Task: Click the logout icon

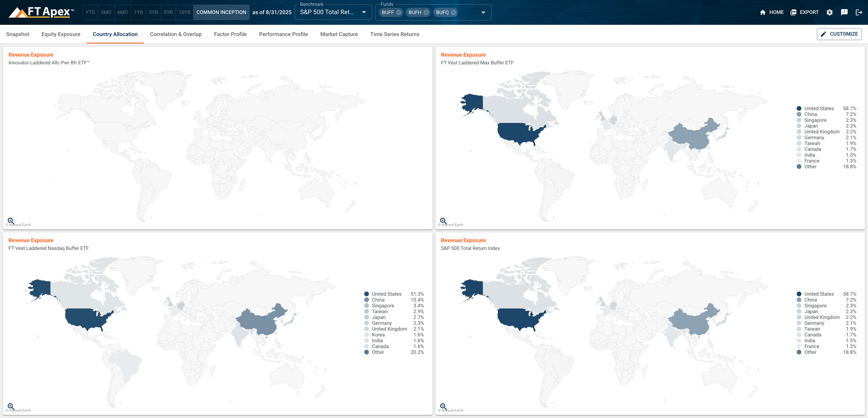Action: click(x=859, y=13)
